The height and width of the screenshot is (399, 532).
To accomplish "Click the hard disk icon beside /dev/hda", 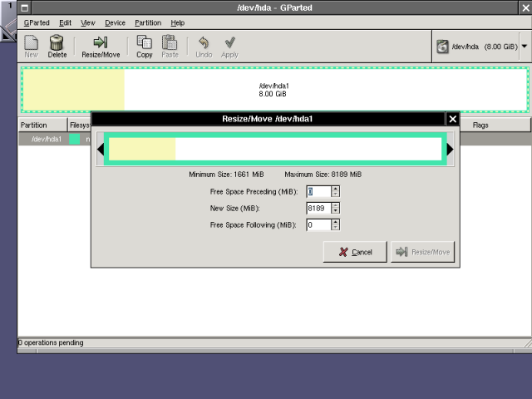I will point(442,47).
